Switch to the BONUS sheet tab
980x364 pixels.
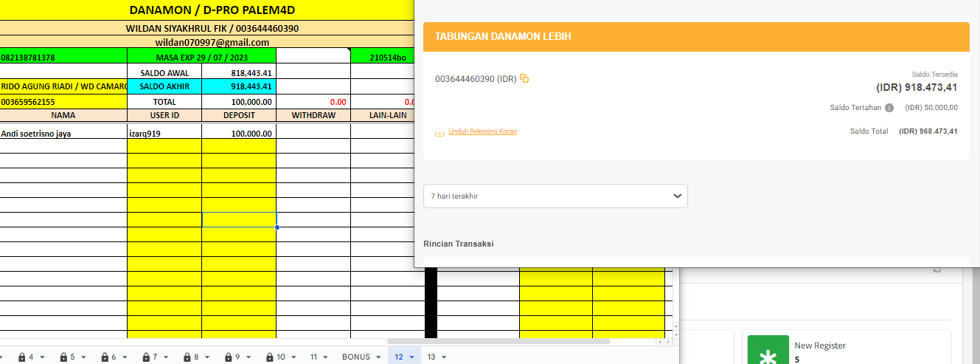coord(356,357)
